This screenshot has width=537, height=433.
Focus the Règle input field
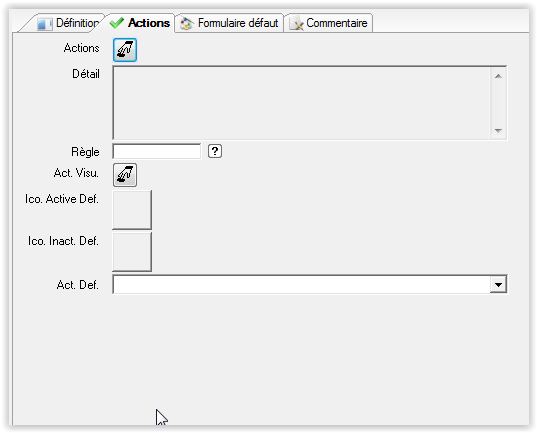click(x=157, y=151)
